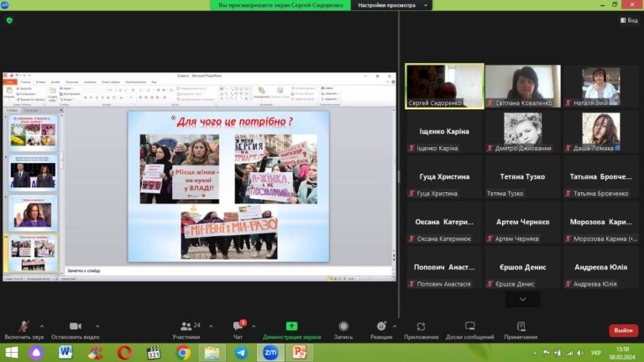Open media player clapperboard taskbar icon
Screen dimensions: 644x362
click(154, 353)
